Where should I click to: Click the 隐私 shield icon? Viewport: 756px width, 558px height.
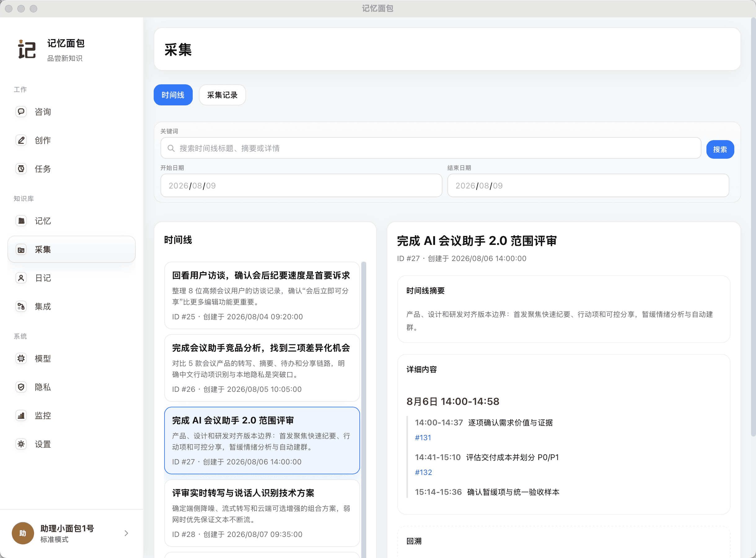point(21,387)
